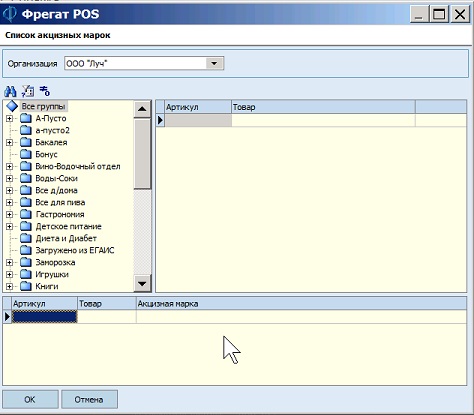Click Товар column header in upper grid
This screenshot has width=474, height=415.
tap(323, 107)
